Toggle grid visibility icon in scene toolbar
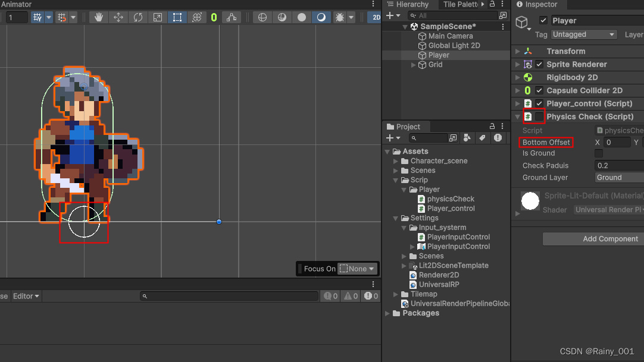Image resolution: width=644 pixels, height=362 pixels. (37, 17)
